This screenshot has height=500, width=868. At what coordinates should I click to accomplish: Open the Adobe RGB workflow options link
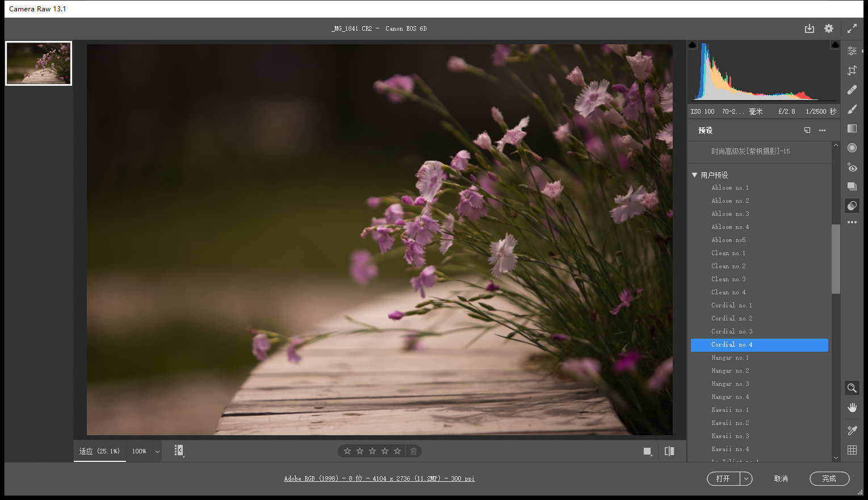(x=379, y=478)
